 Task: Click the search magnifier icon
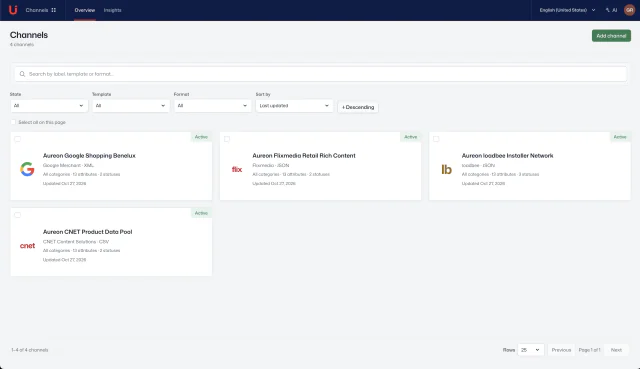[x=22, y=74]
